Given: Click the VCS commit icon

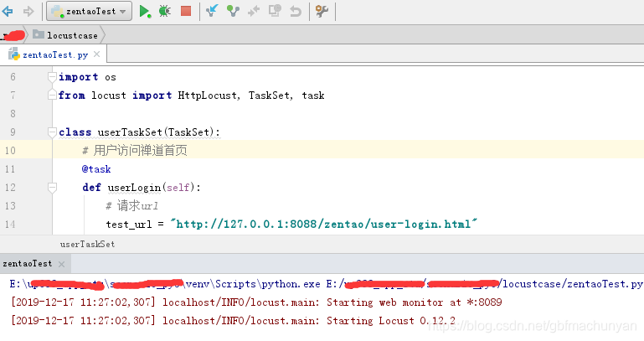Looking at the screenshot, I should 233,11.
